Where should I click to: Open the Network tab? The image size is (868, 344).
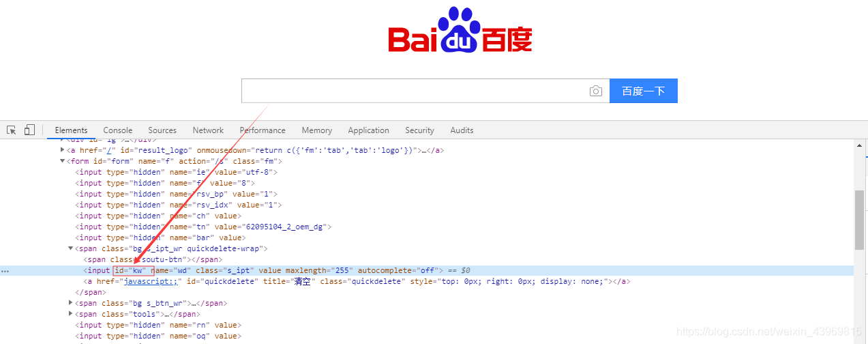click(208, 130)
